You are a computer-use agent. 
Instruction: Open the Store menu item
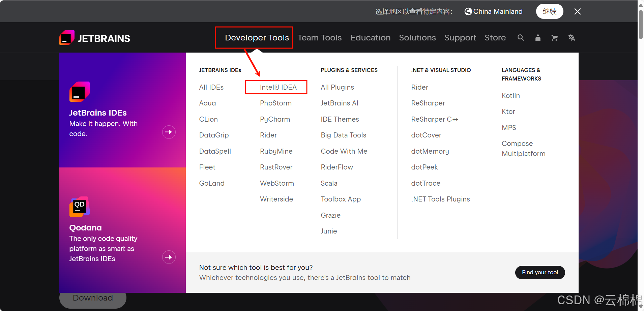tap(495, 38)
